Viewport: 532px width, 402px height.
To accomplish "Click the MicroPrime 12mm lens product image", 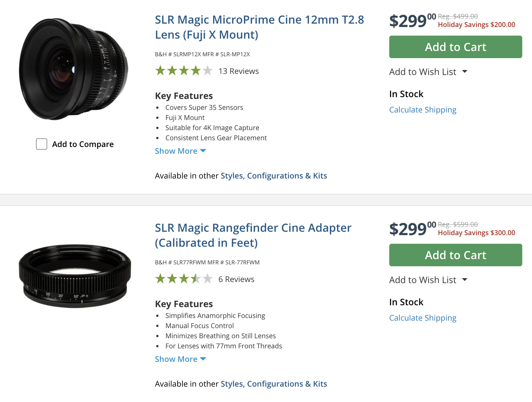I will tap(74, 69).
